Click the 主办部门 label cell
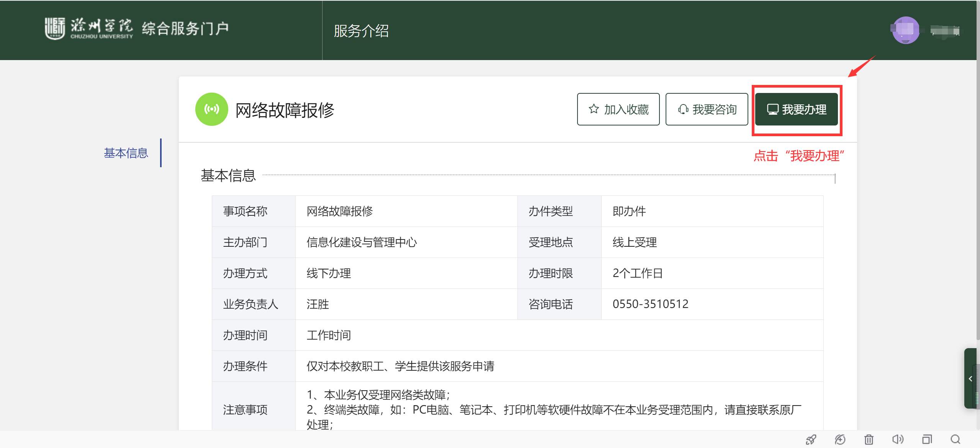 coord(254,242)
